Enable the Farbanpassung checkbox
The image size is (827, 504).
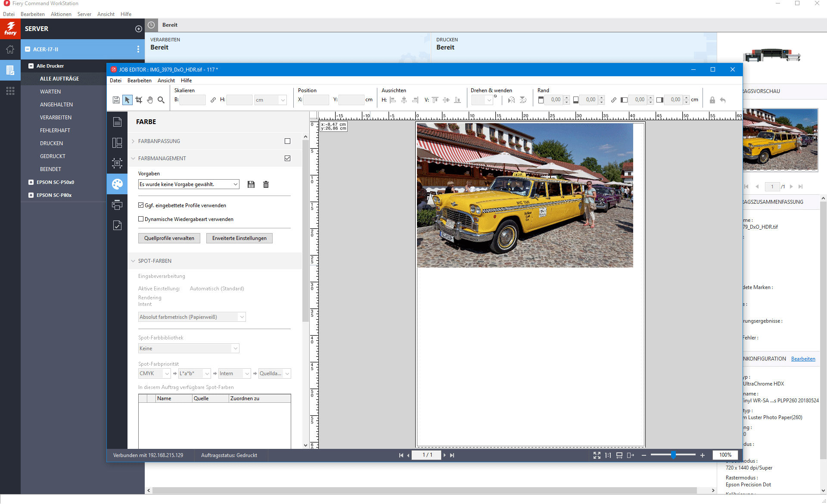click(x=287, y=141)
